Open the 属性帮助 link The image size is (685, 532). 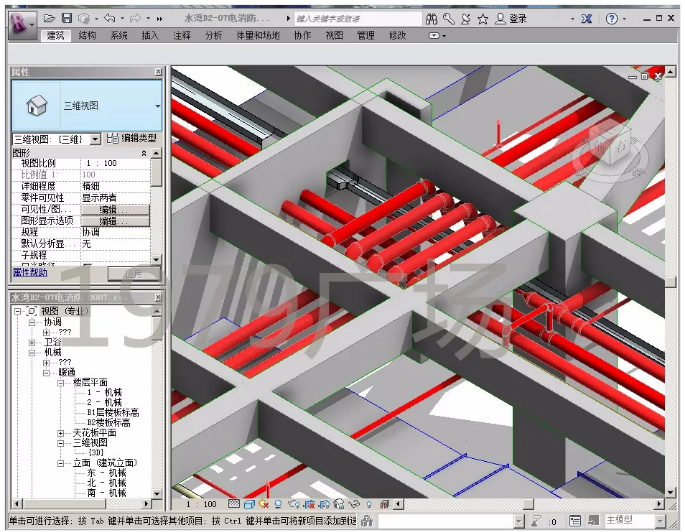30,273
